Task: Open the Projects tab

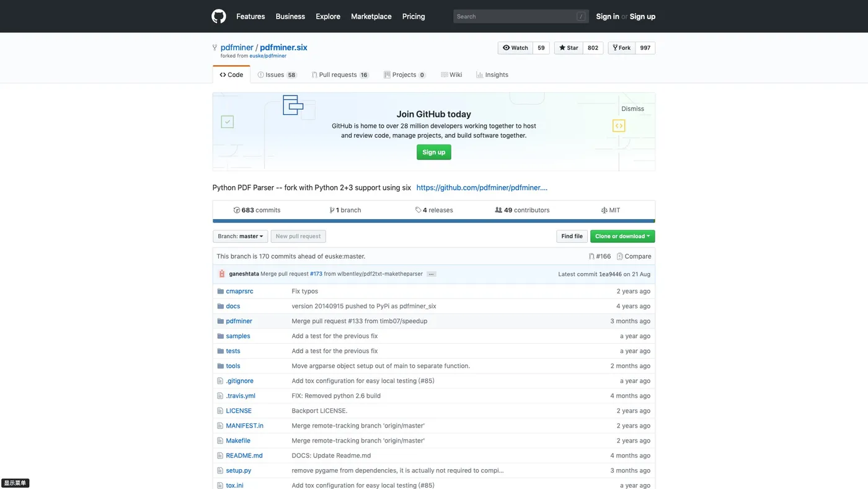Action: [x=405, y=74]
